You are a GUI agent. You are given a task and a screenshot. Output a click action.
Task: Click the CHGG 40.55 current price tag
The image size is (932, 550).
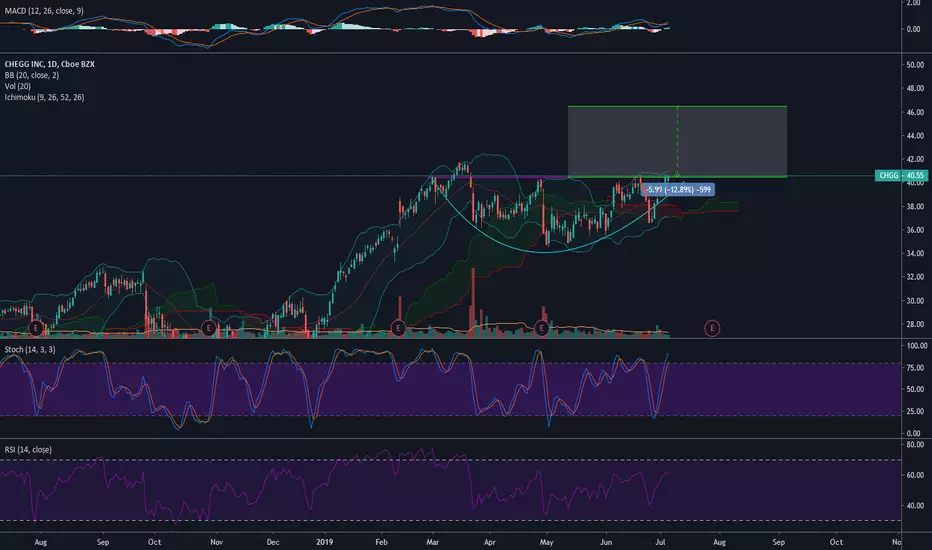point(901,175)
